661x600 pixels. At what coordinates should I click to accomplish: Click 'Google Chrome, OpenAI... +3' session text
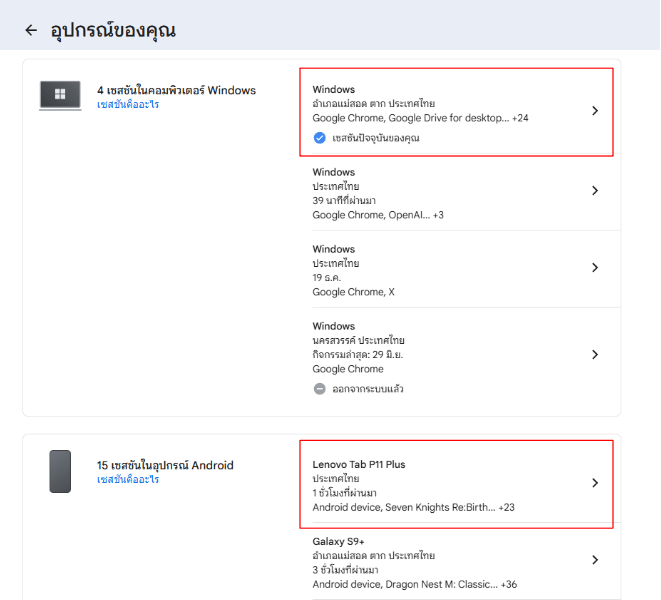(377, 215)
